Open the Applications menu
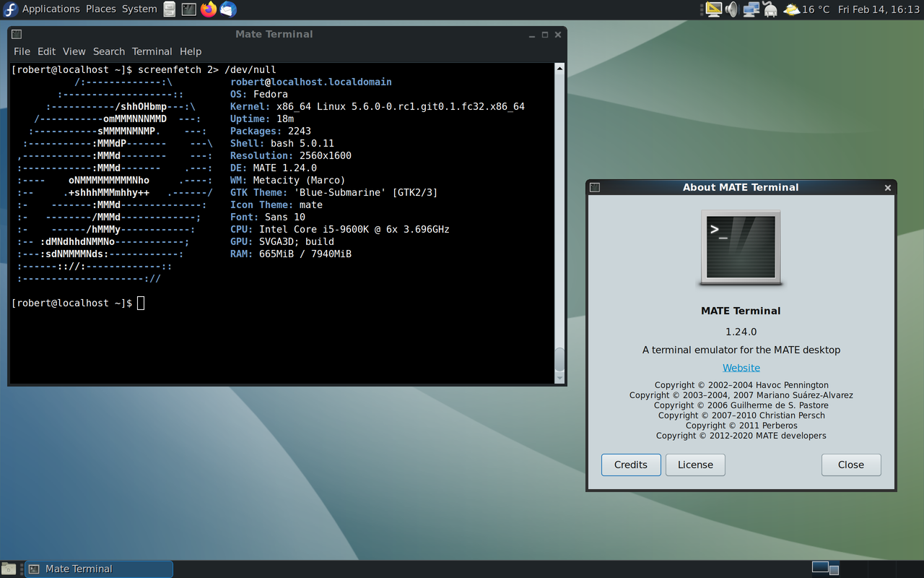Image resolution: width=924 pixels, height=578 pixels. coord(51,9)
